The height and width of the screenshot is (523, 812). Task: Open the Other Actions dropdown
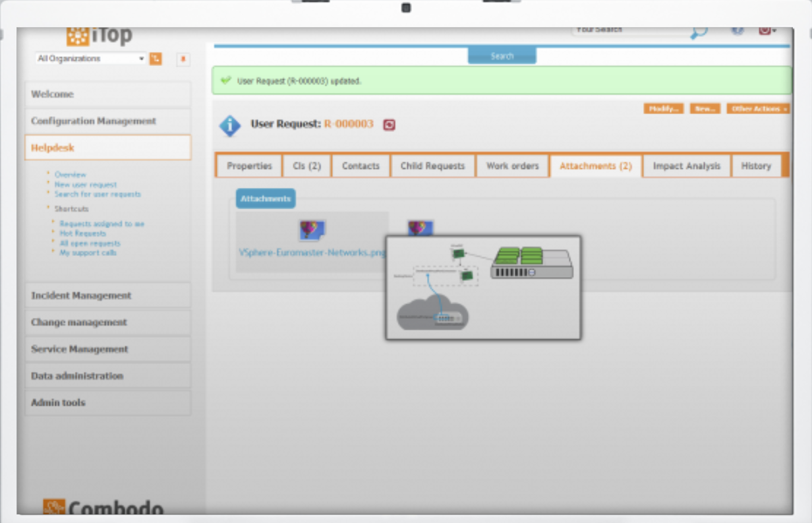click(x=758, y=108)
